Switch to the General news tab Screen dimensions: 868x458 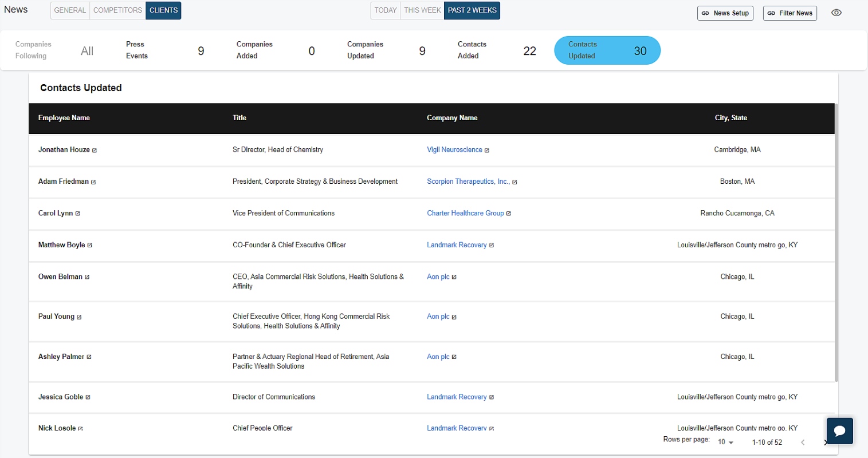[x=70, y=10]
